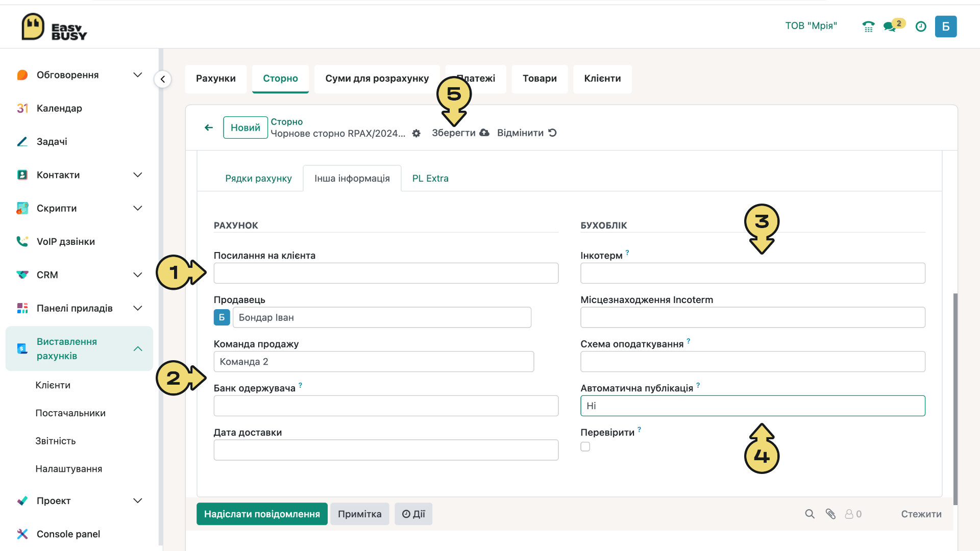Open the clock activities icon in header
The image size is (980, 551).
coord(921,27)
